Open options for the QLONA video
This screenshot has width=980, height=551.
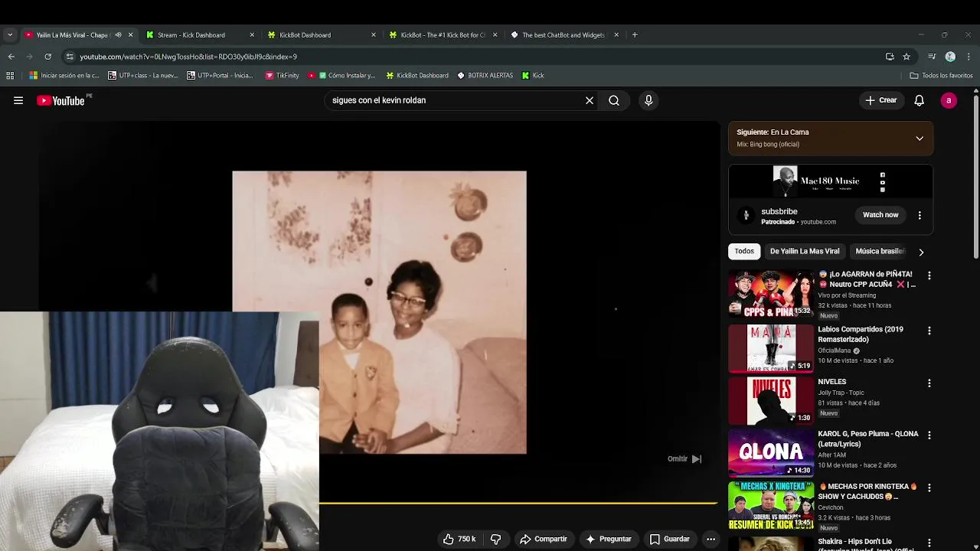click(929, 435)
